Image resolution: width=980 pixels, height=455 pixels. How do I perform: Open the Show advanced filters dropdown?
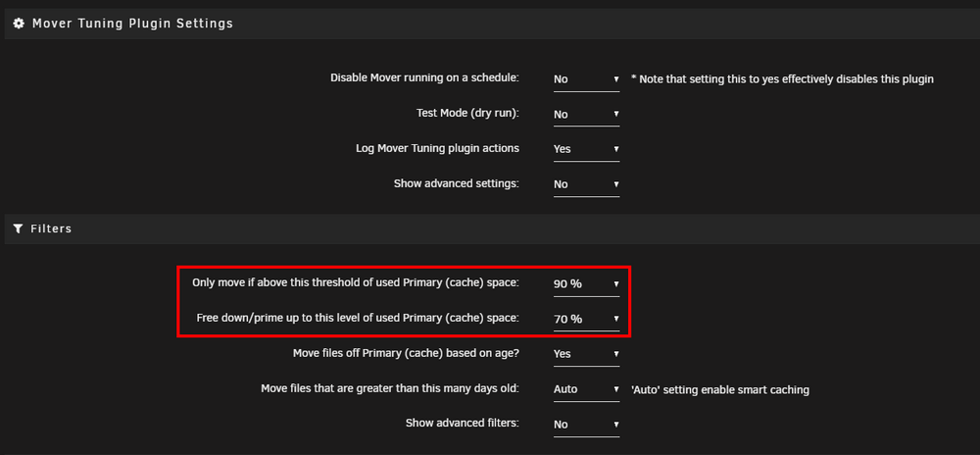586,425
